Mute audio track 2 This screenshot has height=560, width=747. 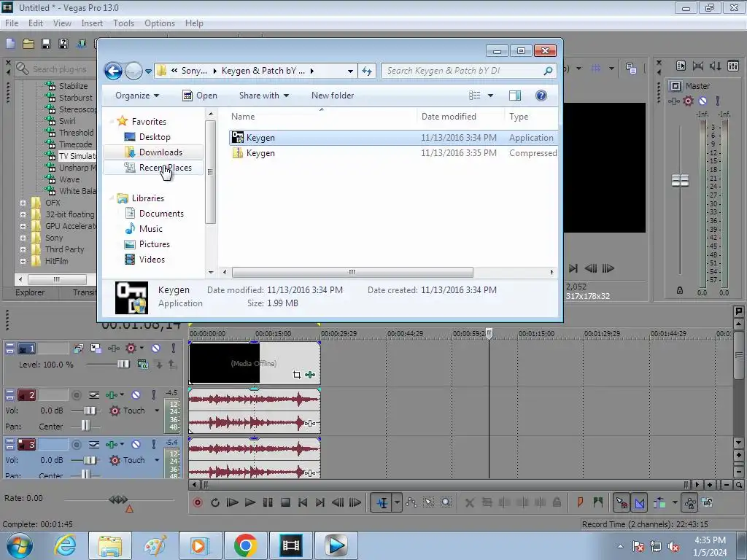pyautogui.click(x=136, y=394)
